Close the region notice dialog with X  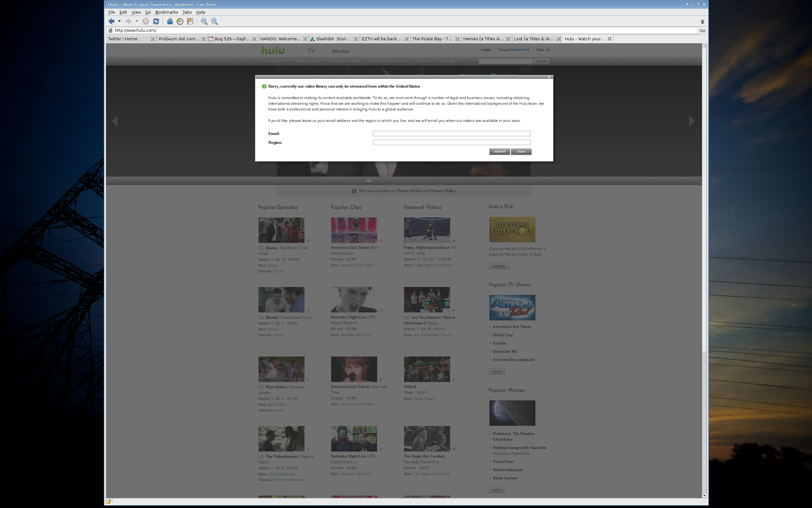pos(549,77)
